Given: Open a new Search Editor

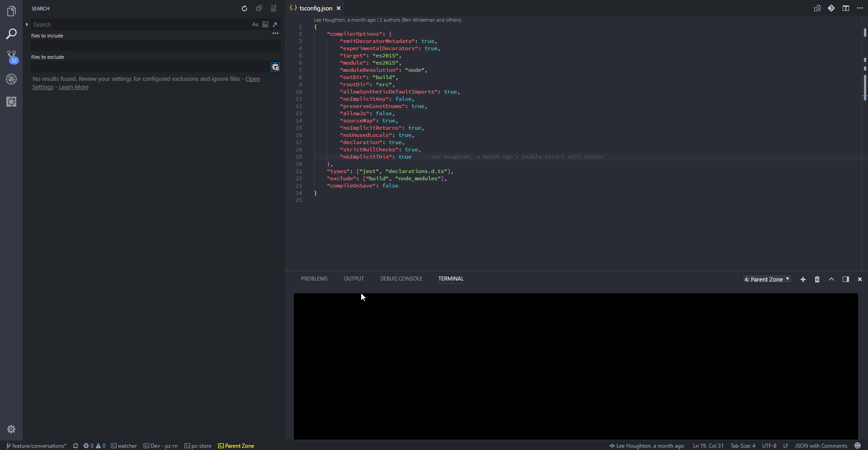Looking at the screenshot, I should point(259,8).
